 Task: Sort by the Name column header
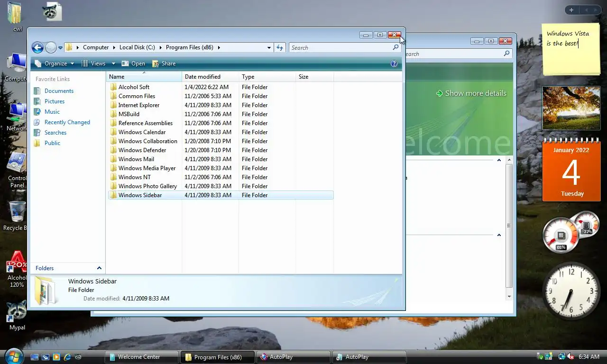pos(144,77)
